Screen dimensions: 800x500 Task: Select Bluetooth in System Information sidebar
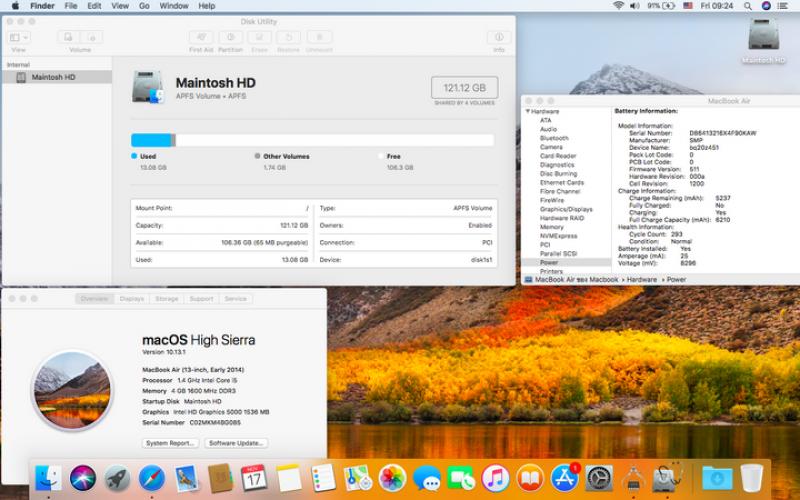coord(554,138)
